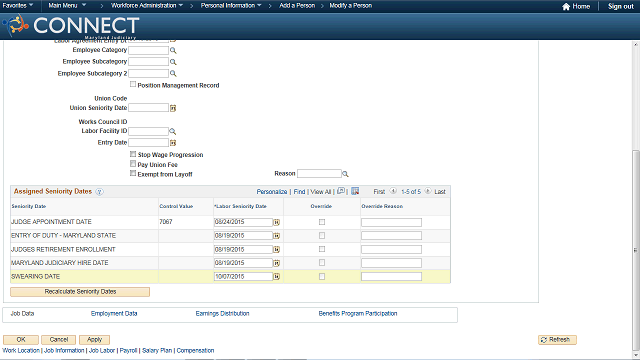Screen dimensions: 640x360
Task: Open Add a Person breadcrumb
Action: 297,5
